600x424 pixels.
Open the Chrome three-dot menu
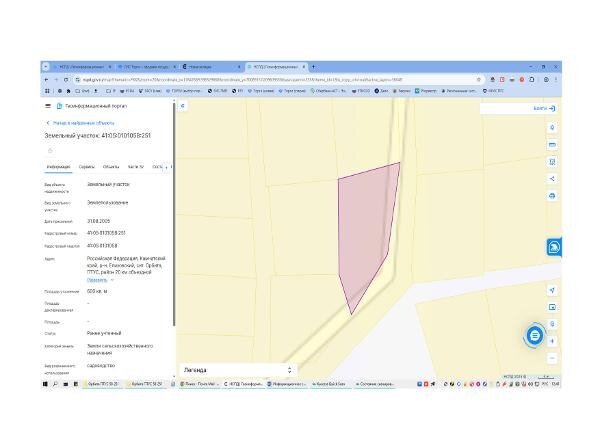point(556,80)
